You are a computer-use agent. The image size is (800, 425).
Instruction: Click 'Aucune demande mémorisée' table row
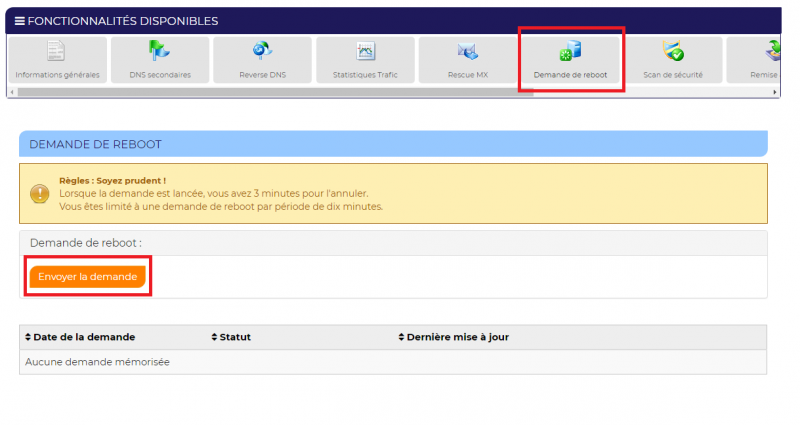pos(393,362)
